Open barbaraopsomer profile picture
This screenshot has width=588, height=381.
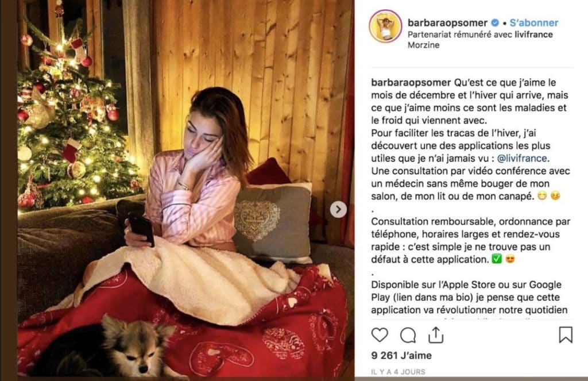pos(385,26)
